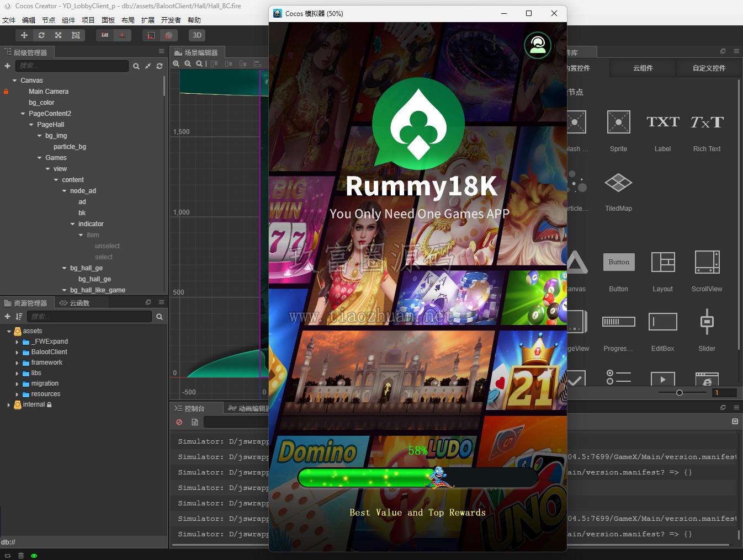Focus the hierarchy search field
The width and height of the screenshot is (743, 560).
[x=72, y=66]
